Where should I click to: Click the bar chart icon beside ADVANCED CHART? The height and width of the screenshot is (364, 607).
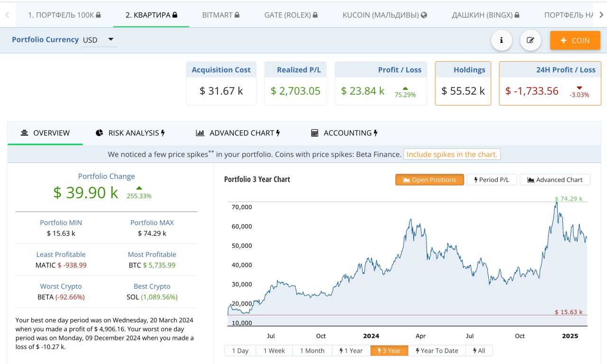[200, 133]
